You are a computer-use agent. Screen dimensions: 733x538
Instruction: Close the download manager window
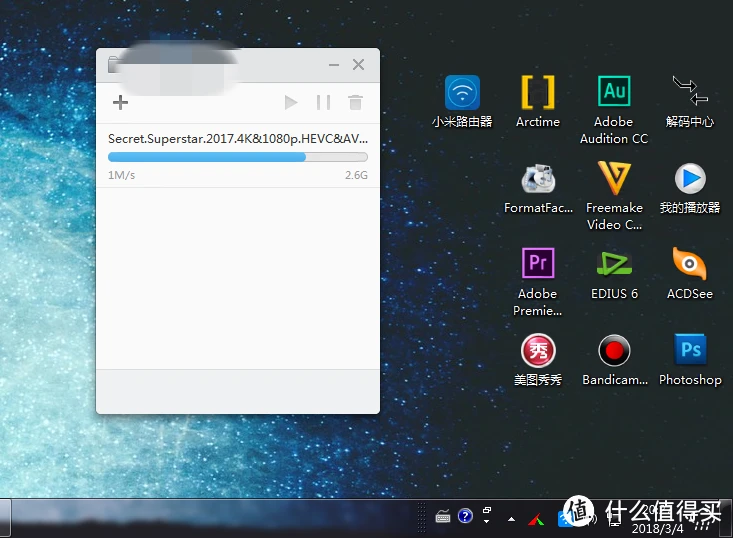click(359, 65)
